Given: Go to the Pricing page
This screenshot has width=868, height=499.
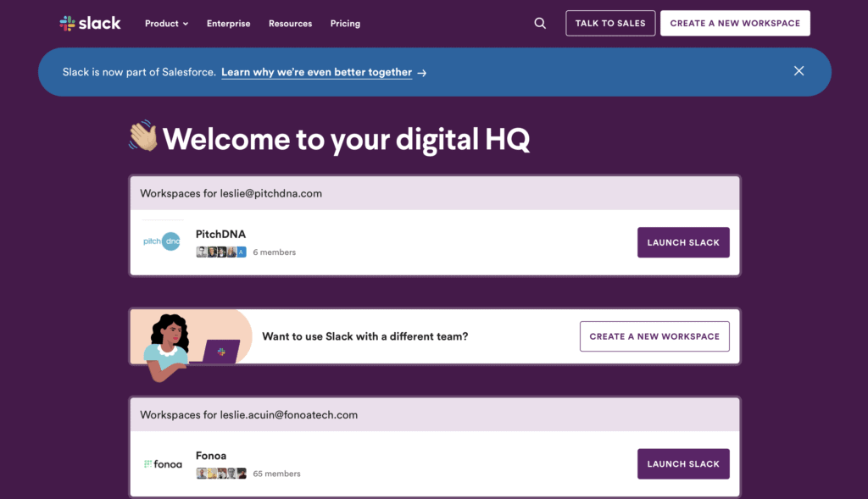Looking at the screenshot, I should click(346, 23).
